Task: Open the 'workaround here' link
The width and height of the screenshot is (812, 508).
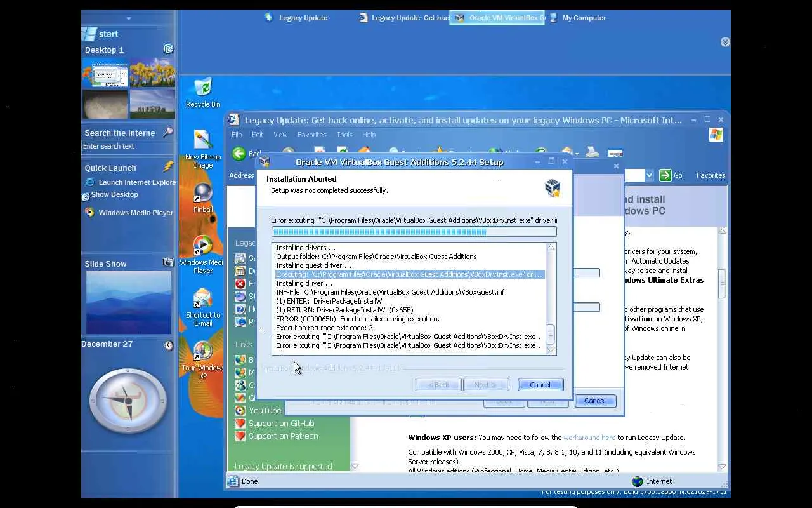Action: click(x=589, y=438)
